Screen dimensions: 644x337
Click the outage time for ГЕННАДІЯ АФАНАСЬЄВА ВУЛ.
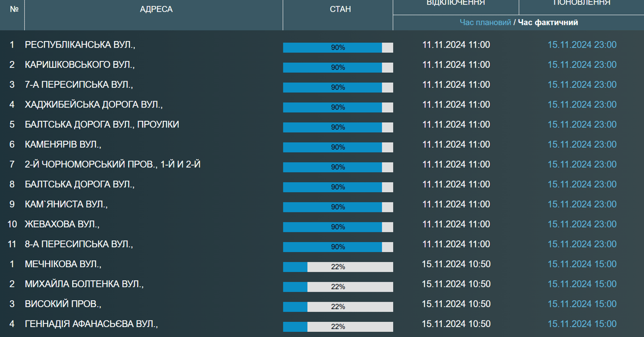tap(456, 324)
